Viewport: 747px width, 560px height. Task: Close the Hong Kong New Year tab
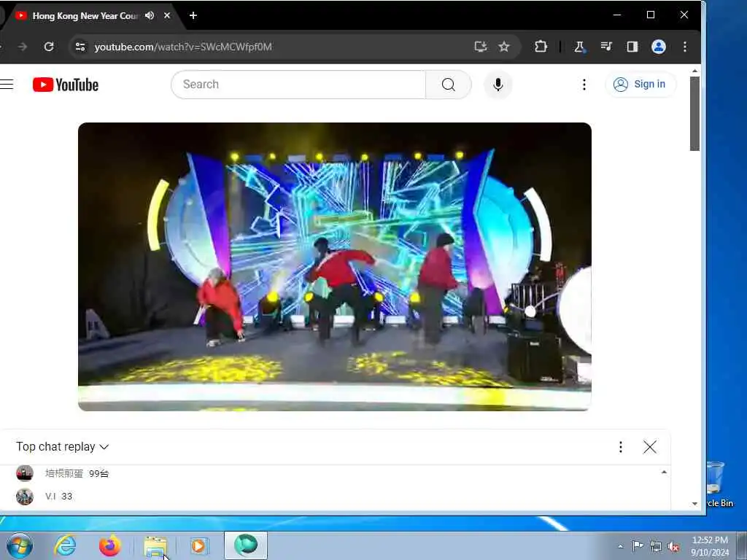(x=167, y=15)
